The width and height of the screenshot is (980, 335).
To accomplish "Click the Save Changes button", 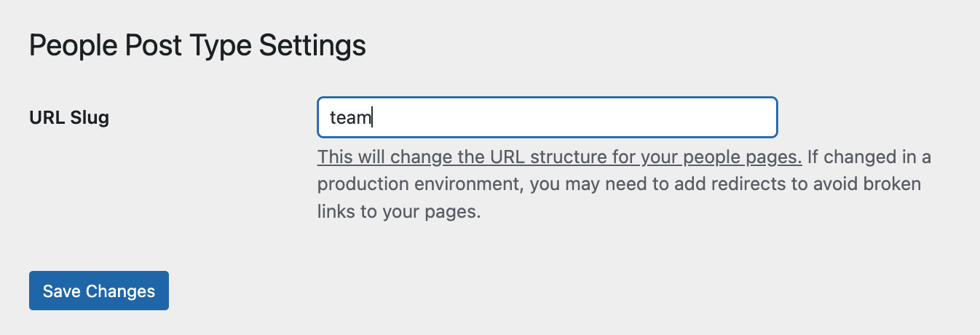I will click(99, 291).
